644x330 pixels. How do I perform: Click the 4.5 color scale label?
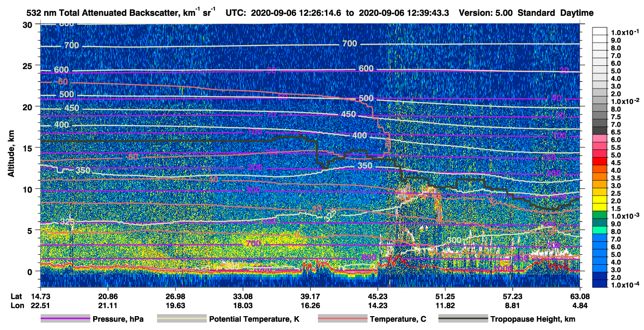(616, 163)
